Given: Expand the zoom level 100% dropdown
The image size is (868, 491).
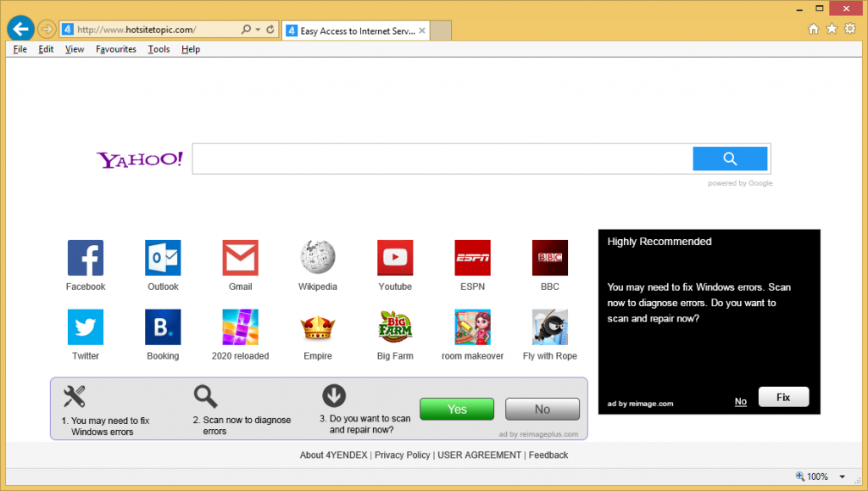Looking at the screenshot, I should tap(842, 477).
